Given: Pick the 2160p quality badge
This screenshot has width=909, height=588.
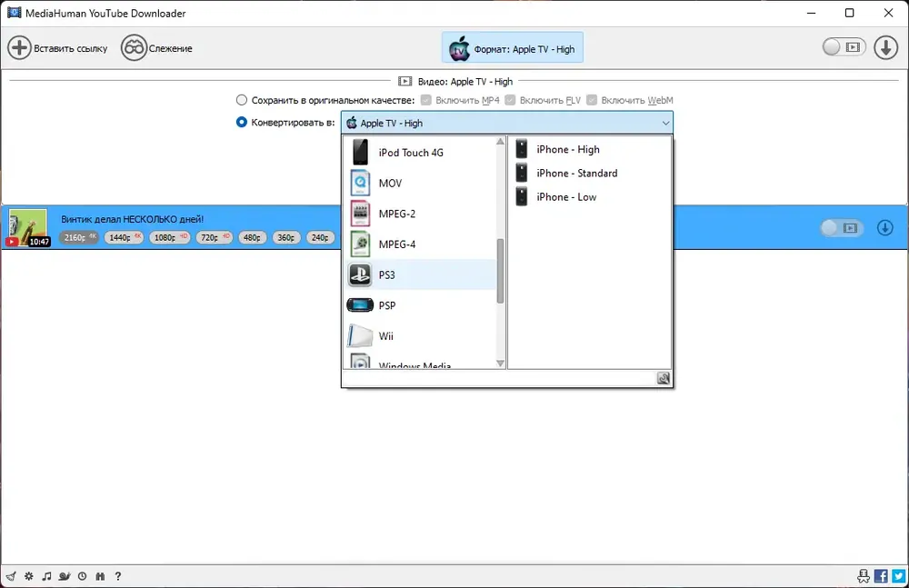Looking at the screenshot, I should click(79, 237).
